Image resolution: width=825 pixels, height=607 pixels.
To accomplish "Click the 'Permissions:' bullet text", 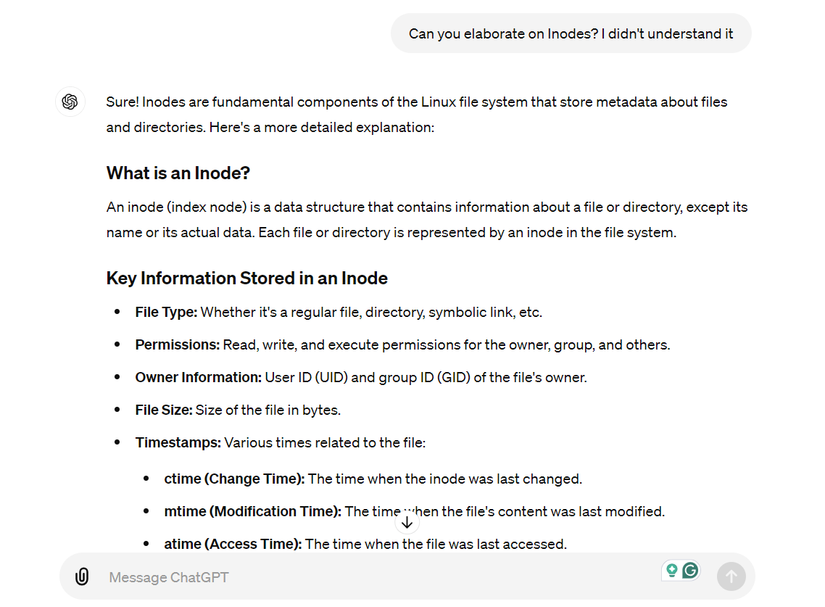I will point(177,345).
